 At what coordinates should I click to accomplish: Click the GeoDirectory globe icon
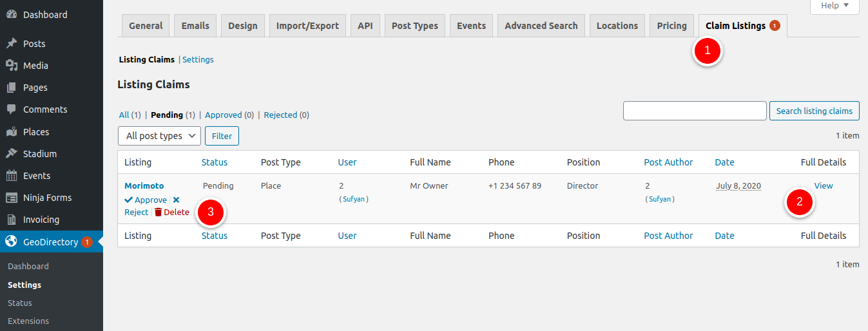12,242
